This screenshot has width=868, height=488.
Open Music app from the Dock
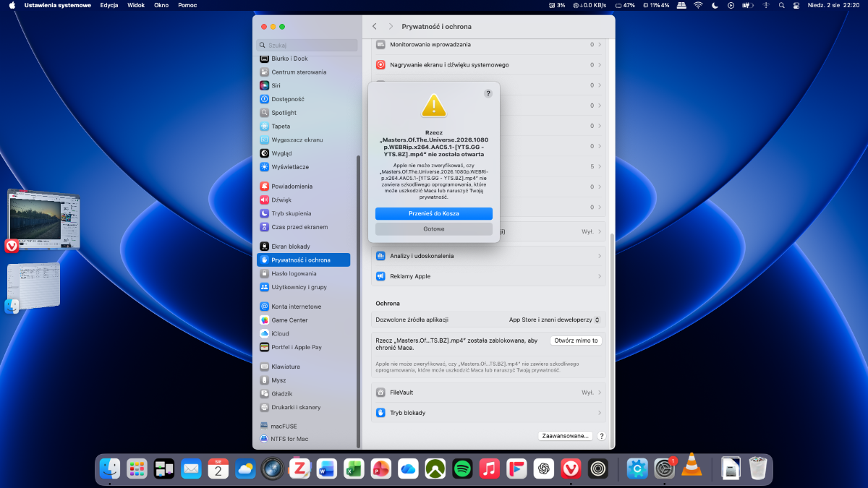tap(490, 469)
